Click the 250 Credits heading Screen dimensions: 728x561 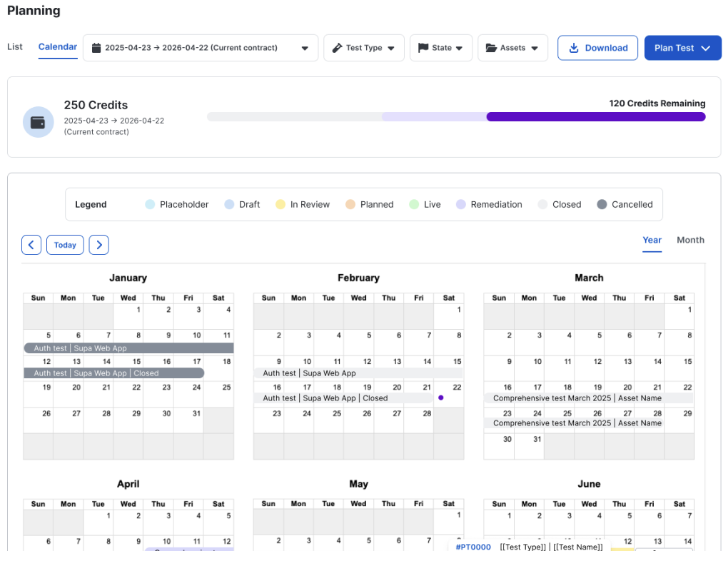click(x=96, y=105)
